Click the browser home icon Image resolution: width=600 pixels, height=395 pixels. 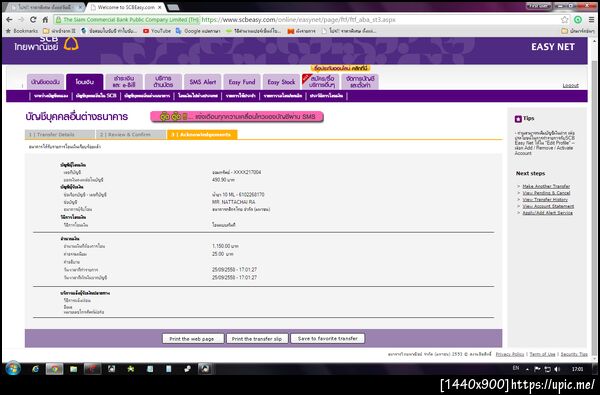click(45, 20)
